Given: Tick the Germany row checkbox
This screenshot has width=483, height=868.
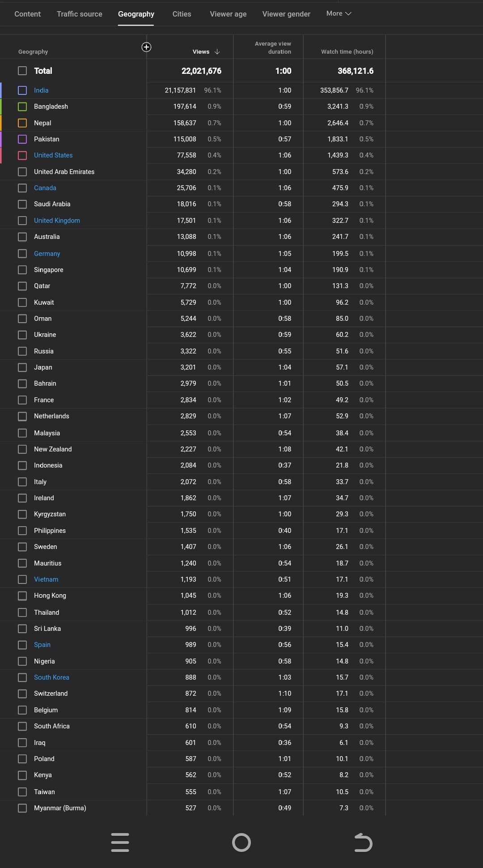Looking at the screenshot, I should (22, 254).
